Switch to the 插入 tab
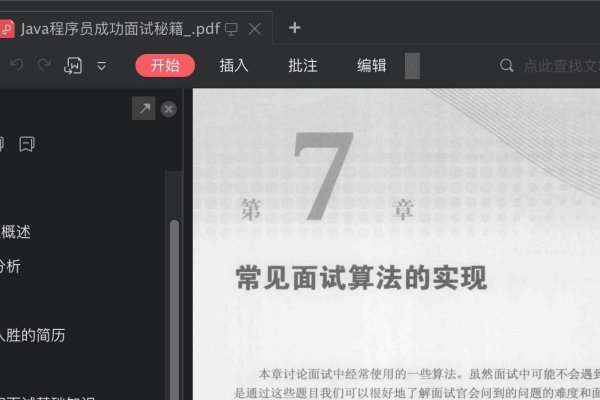 pos(234,65)
